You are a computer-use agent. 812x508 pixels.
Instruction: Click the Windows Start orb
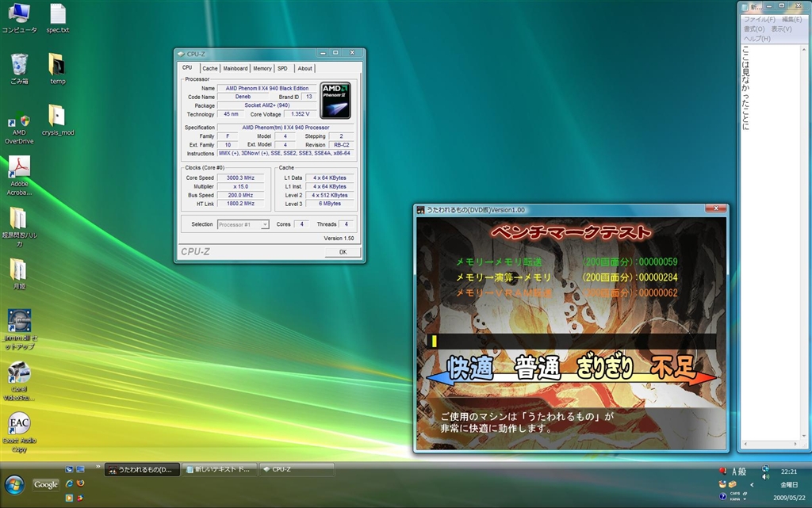[14, 484]
